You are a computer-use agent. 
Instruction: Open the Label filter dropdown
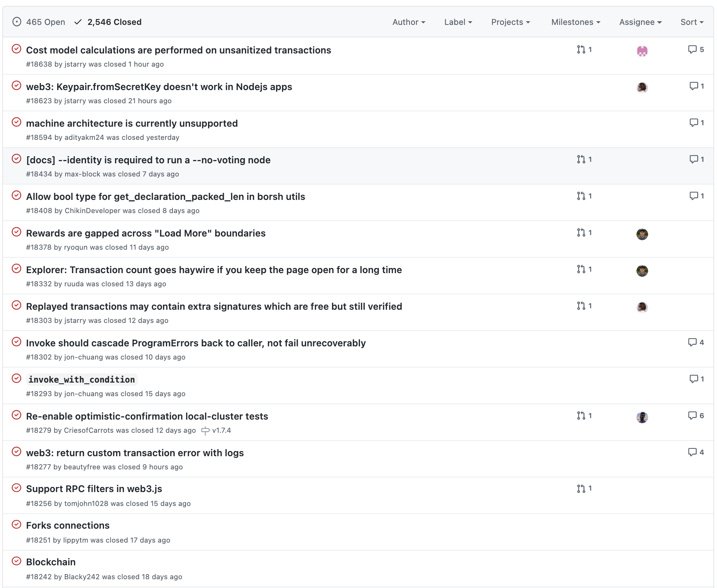pyautogui.click(x=458, y=22)
